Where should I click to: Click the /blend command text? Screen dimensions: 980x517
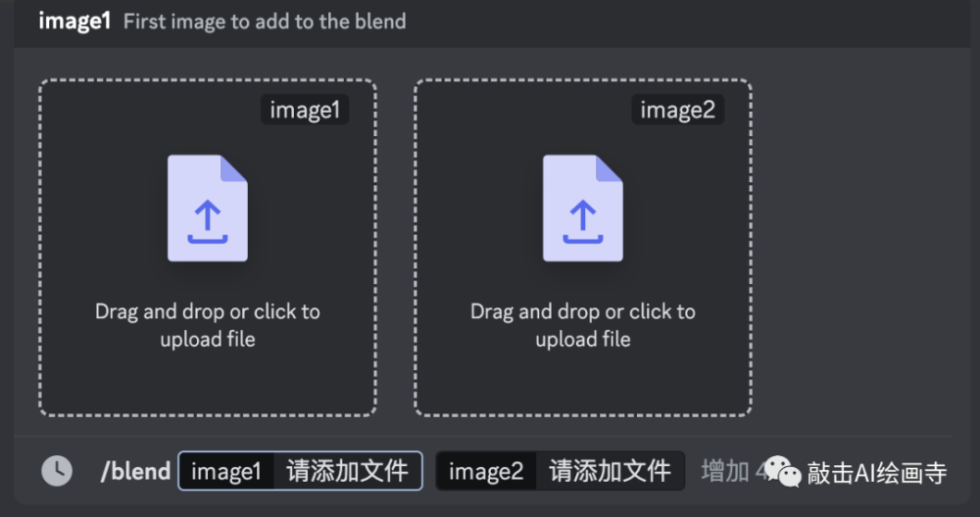pos(135,471)
